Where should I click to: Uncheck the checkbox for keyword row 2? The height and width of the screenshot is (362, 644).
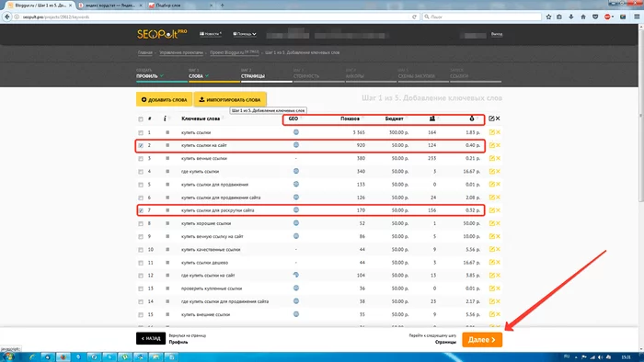pos(141,145)
